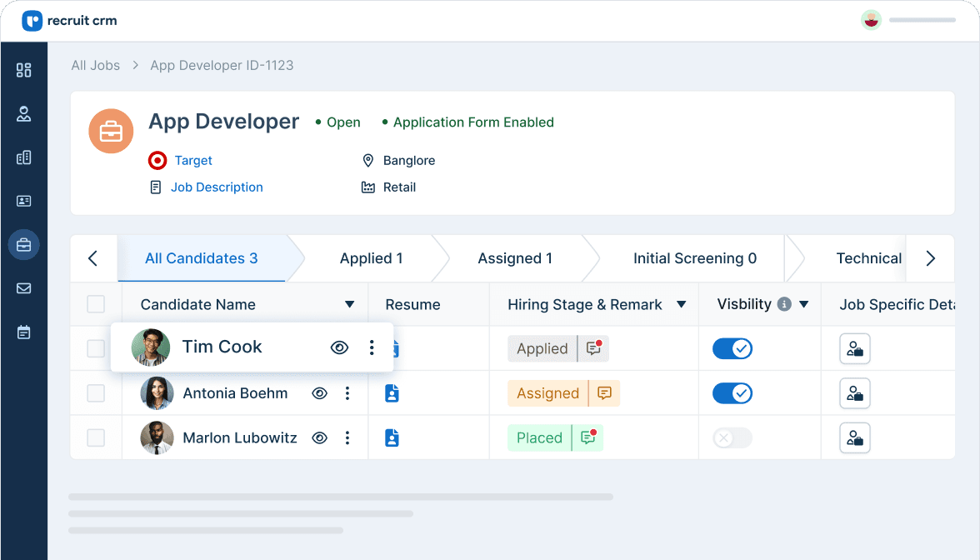Click the Placed hiring stage label
The image size is (980, 560).
click(539, 437)
